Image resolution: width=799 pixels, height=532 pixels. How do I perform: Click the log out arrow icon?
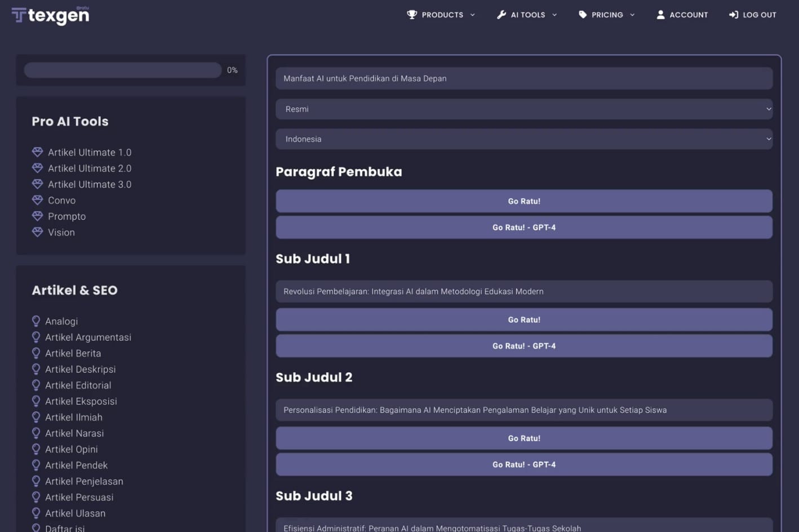[733, 15]
